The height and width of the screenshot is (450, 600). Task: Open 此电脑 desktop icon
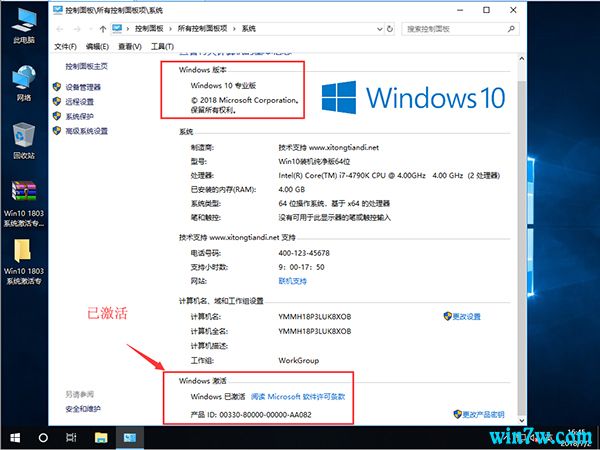click(24, 25)
